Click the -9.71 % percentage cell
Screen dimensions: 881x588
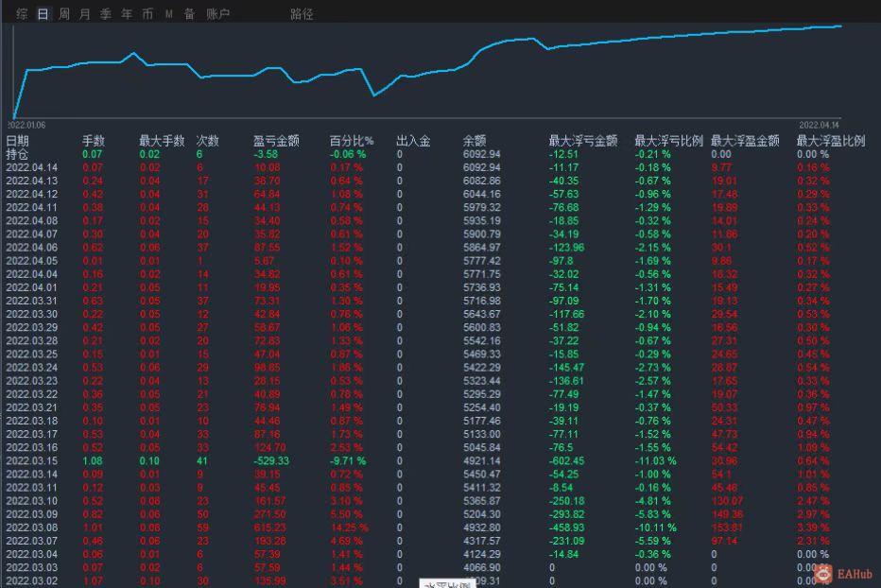tap(348, 461)
